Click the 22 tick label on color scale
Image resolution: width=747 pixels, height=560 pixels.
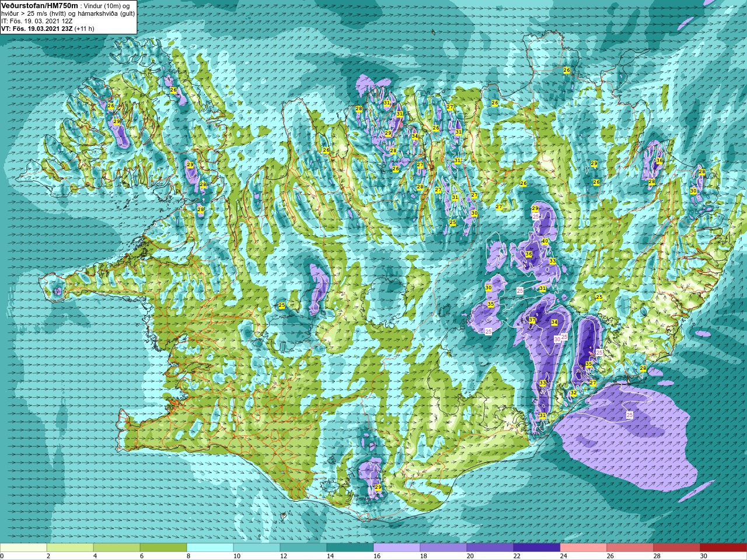point(517,556)
